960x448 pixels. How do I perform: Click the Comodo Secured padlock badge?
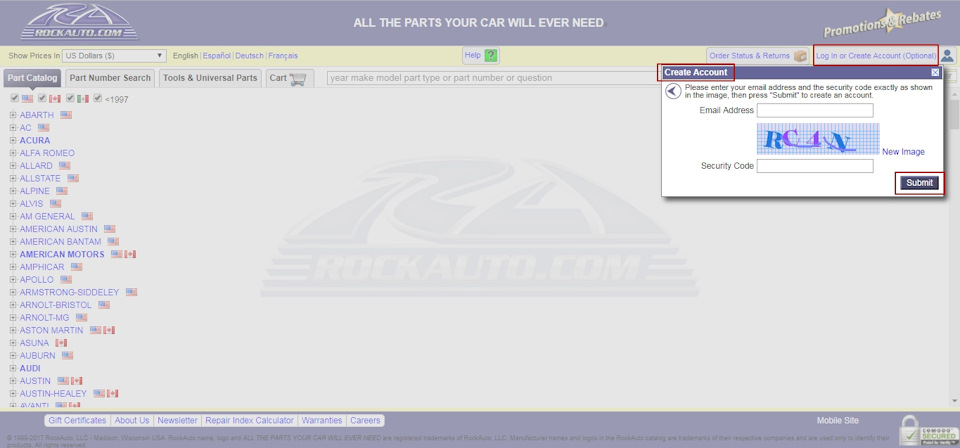click(x=928, y=430)
